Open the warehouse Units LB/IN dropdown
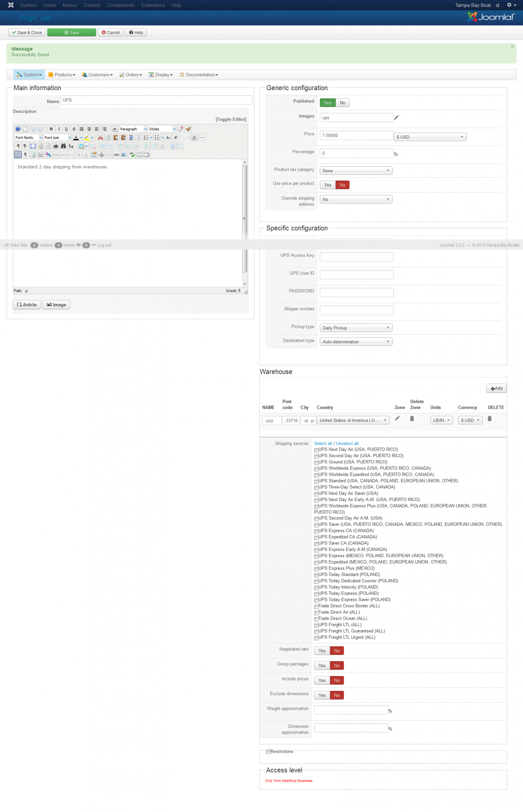This screenshot has height=812, width=523. [x=442, y=420]
